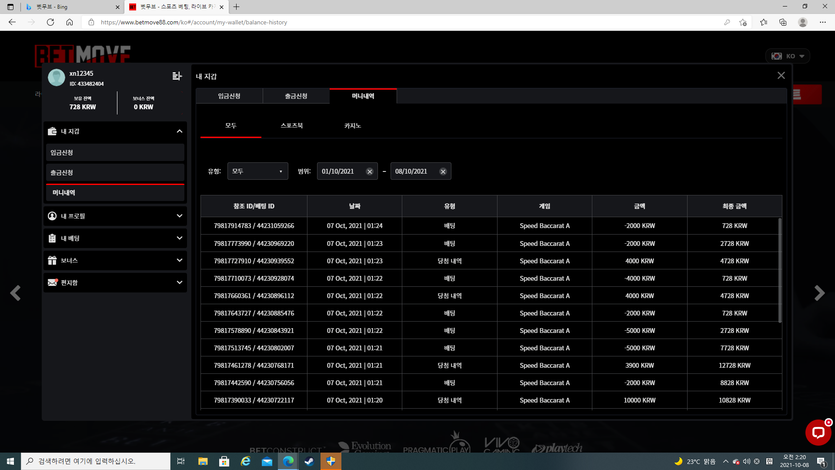Click browser home button

(69, 22)
